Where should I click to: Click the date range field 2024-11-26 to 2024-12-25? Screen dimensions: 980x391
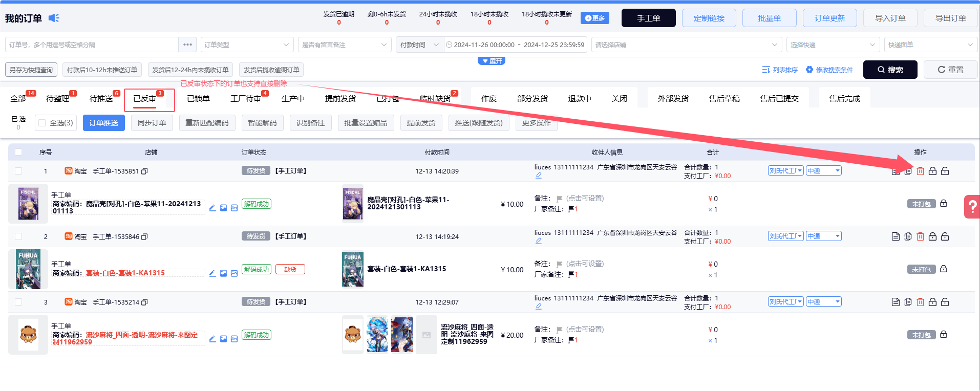pyautogui.click(x=516, y=45)
